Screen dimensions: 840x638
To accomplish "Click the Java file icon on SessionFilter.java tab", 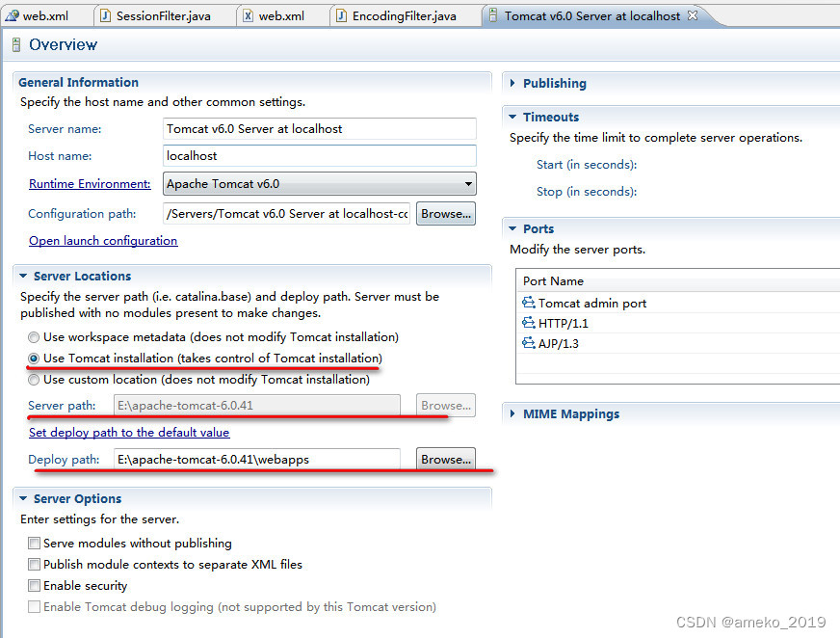I will [x=106, y=16].
